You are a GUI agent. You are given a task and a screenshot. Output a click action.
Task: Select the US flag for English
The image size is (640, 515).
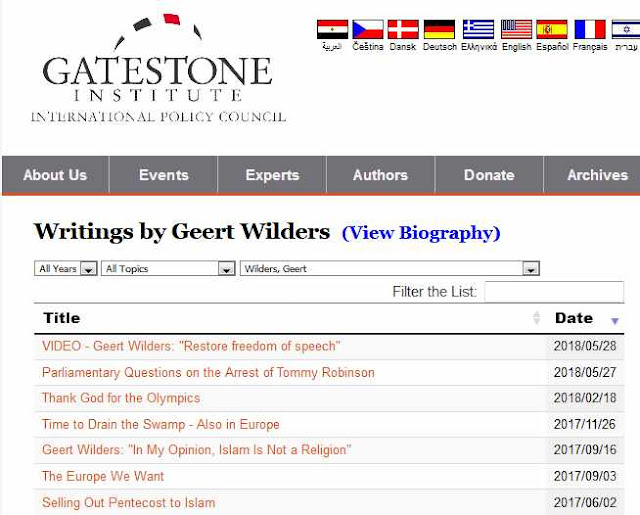click(x=516, y=29)
